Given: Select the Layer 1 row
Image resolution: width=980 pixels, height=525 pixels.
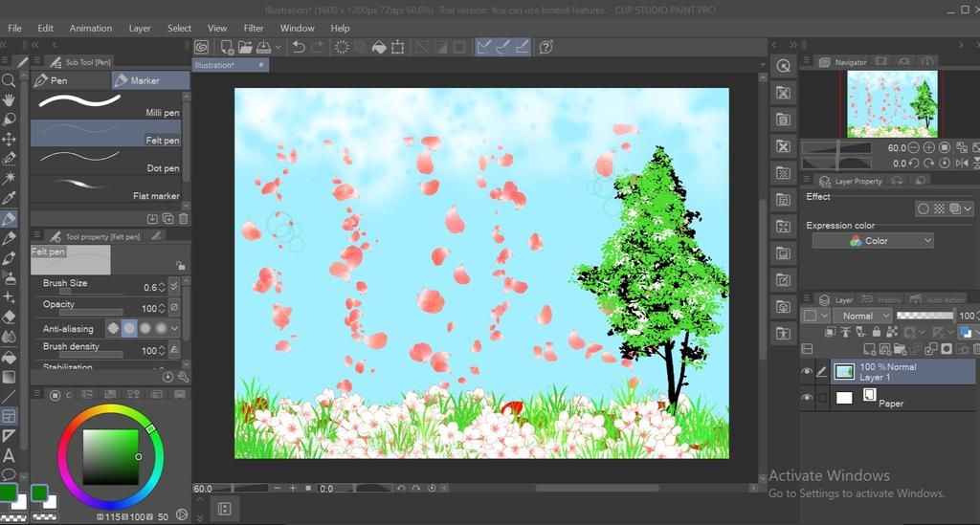Looking at the screenshot, I should coord(902,372).
